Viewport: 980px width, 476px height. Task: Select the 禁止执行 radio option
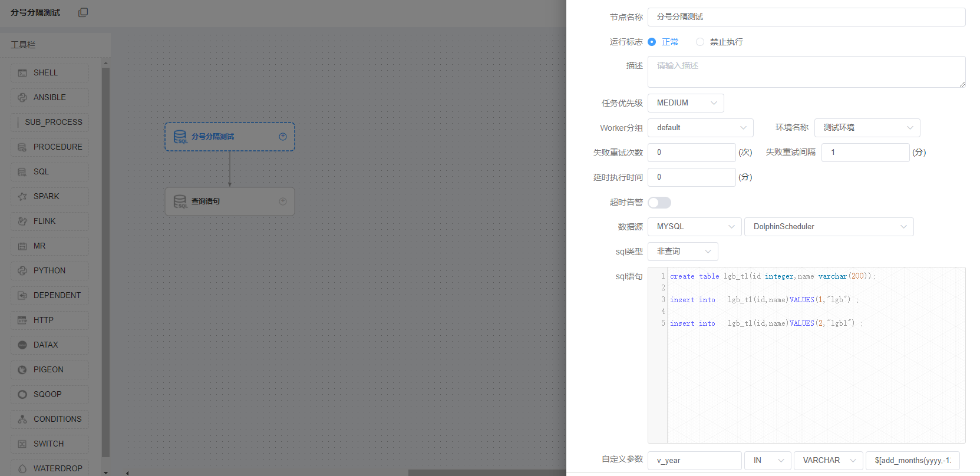700,42
